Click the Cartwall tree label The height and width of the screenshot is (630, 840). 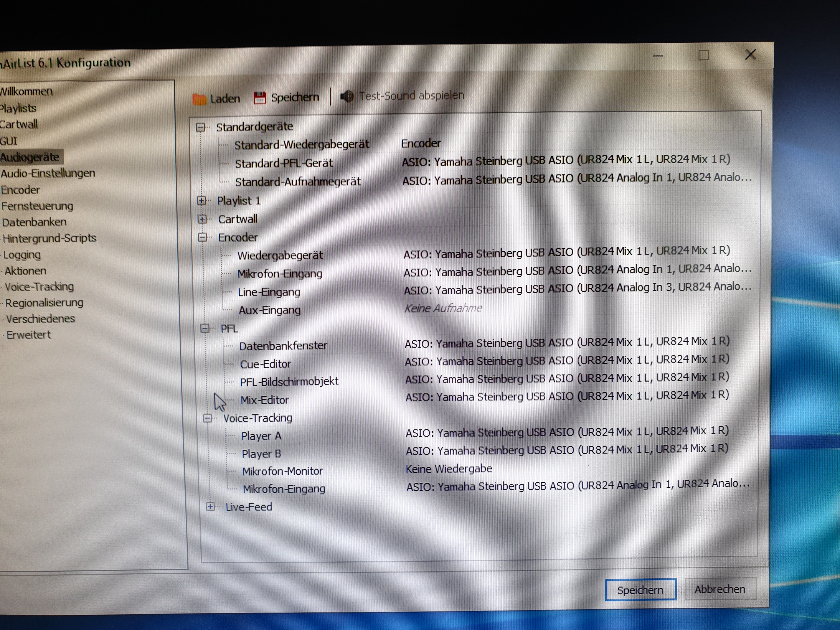pos(238,219)
